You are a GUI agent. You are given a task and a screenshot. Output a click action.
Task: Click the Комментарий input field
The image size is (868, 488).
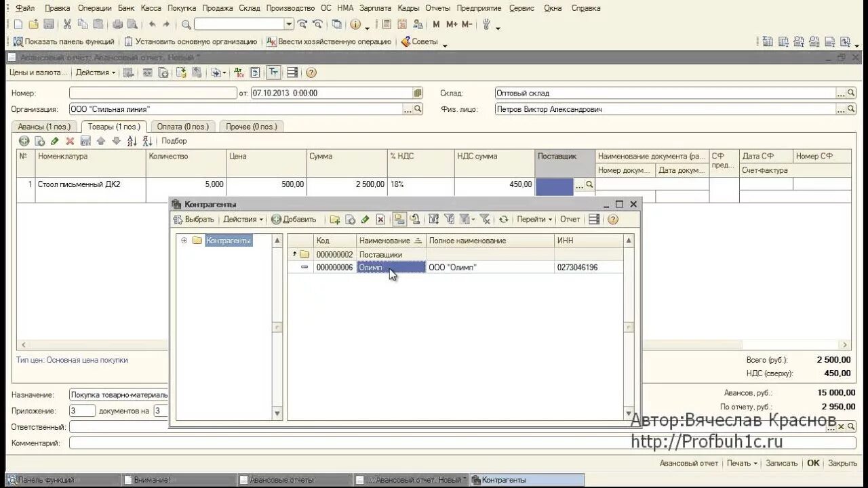tap(462, 443)
